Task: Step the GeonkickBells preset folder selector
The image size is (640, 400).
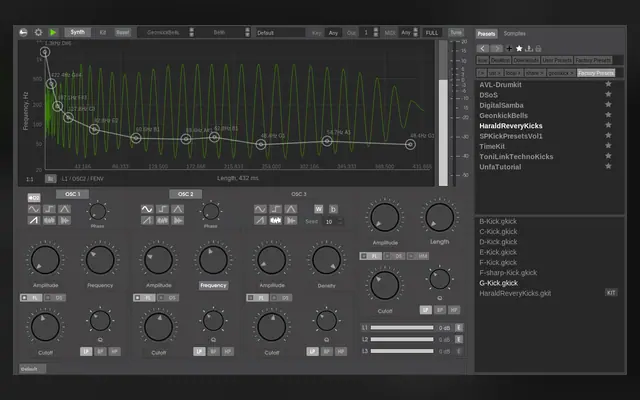Action: (x=192, y=32)
